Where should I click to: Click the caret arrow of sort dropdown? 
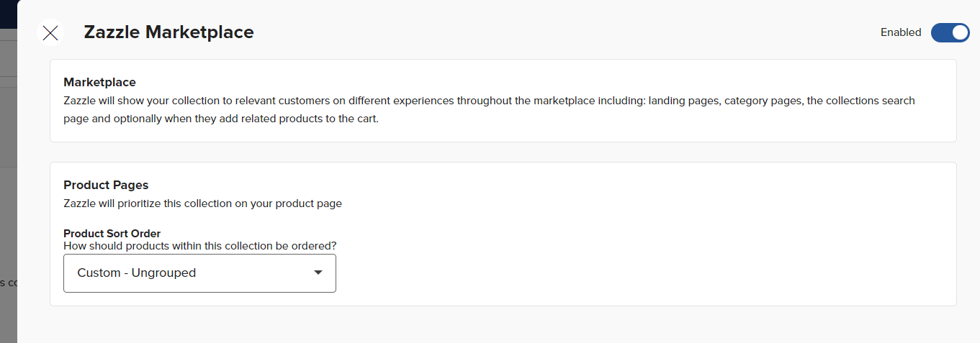tap(318, 273)
